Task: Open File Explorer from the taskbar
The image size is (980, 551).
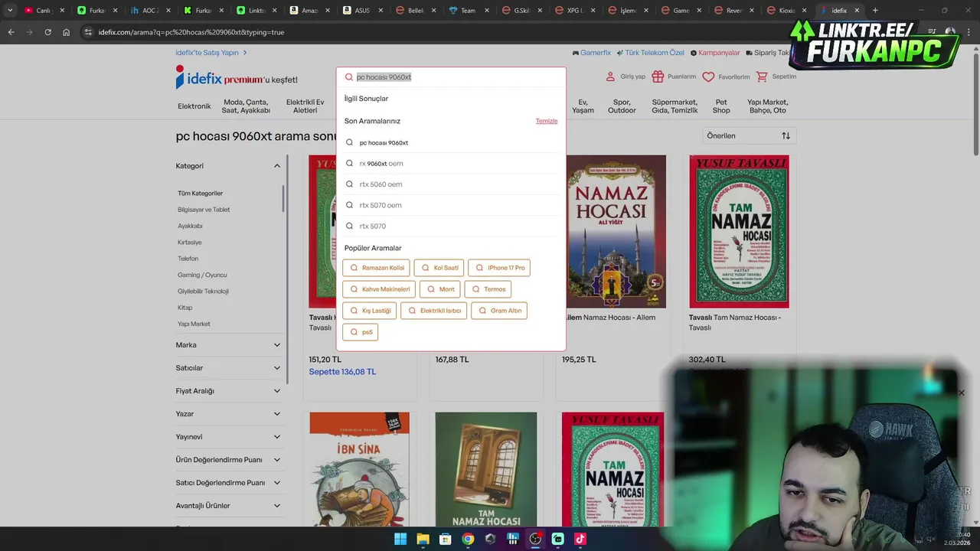Action: [x=423, y=539]
